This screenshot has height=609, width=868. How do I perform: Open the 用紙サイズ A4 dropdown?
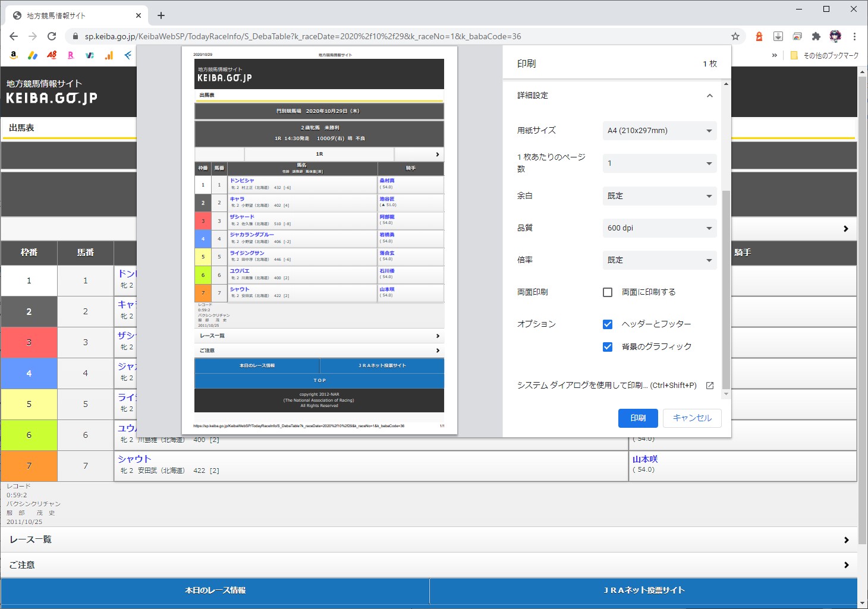pyautogui.click(x=660, y=131)
